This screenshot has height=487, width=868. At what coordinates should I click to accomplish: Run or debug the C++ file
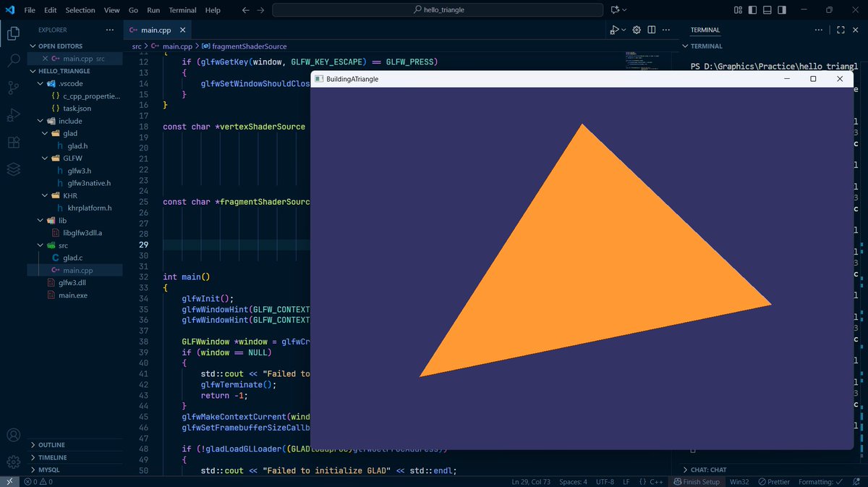(x=614, y=30)
